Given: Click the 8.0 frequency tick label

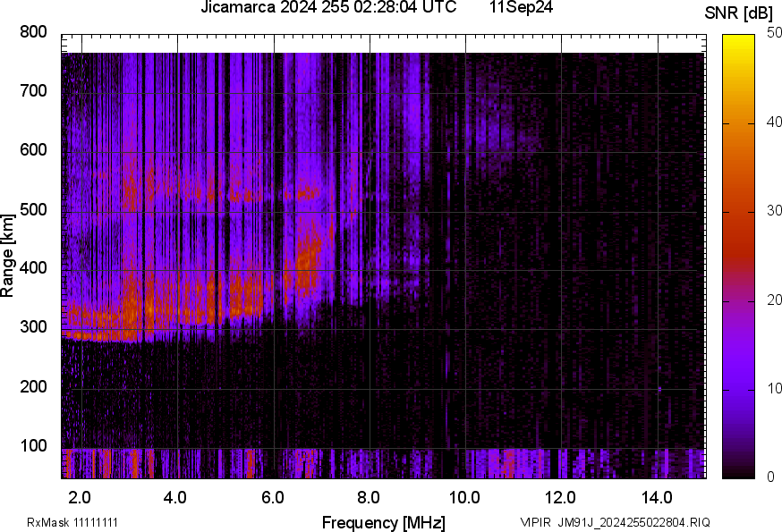Looking at the screenshot, I should 369,497.
